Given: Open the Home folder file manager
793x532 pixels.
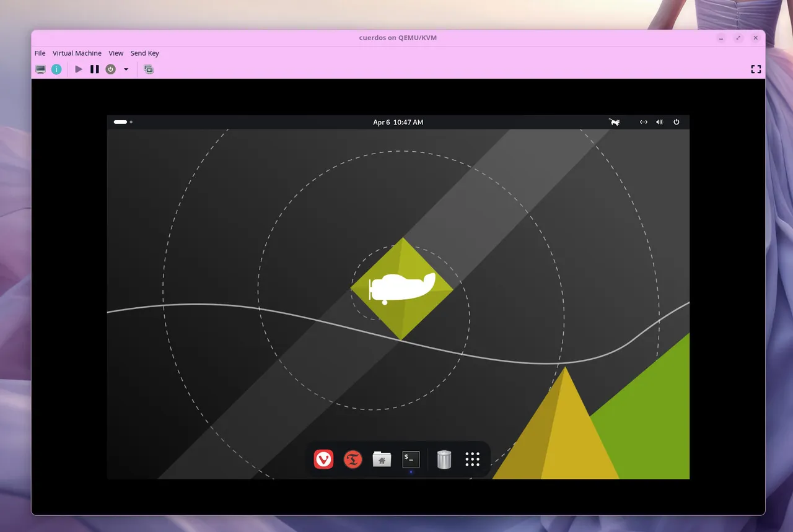Looking at the screenshot, I should (382, 459).
